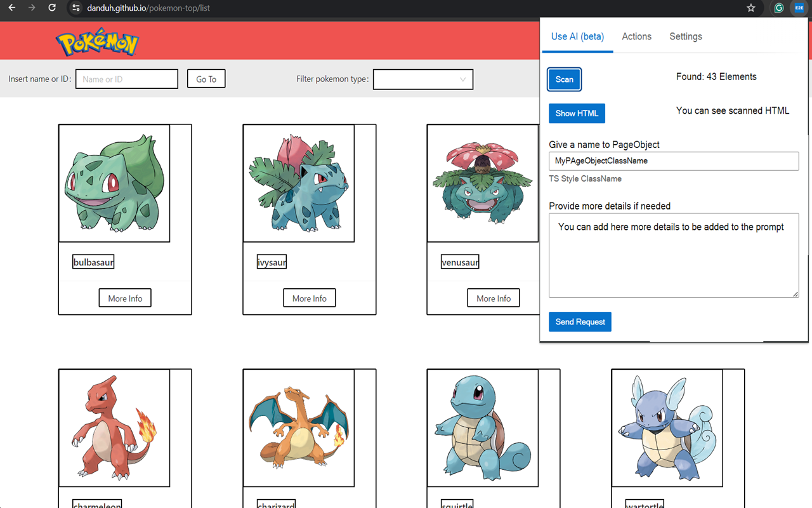812x508 pixels.
Task: Click the Name or ID input field
Action: [x=127, y=79]
